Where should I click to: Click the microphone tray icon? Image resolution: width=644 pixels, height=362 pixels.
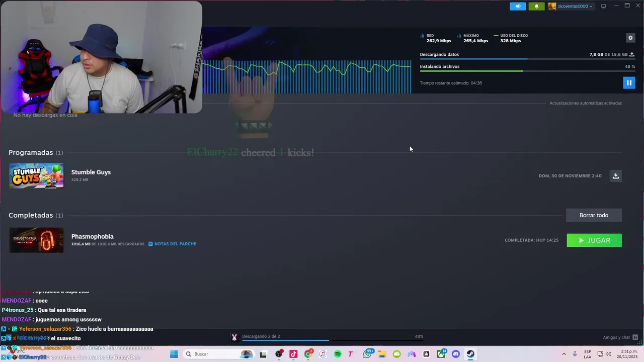pos(575,354)
